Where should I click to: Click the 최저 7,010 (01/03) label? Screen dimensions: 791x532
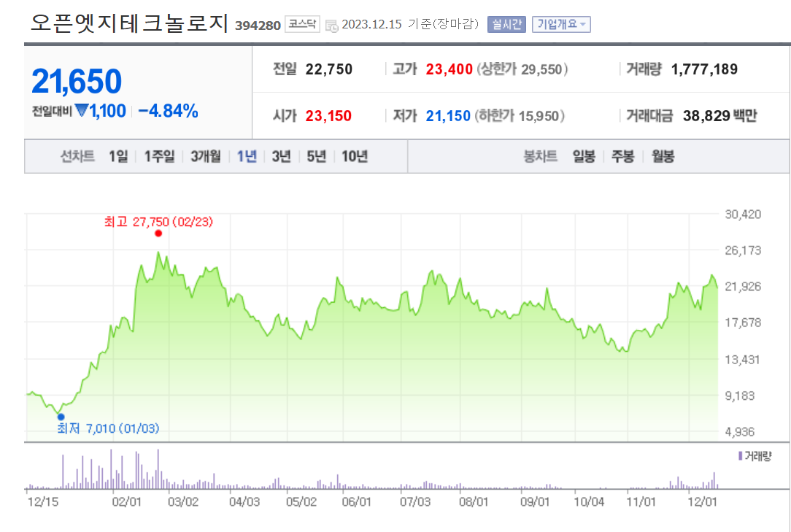(x=108, y=428)
